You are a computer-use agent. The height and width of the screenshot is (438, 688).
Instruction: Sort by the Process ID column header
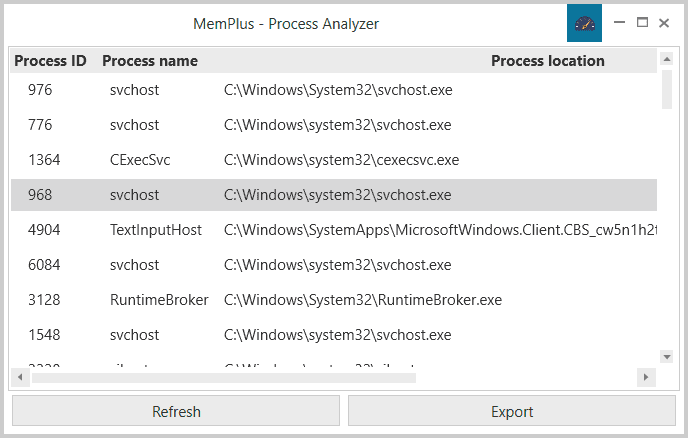tap(50, 61)
